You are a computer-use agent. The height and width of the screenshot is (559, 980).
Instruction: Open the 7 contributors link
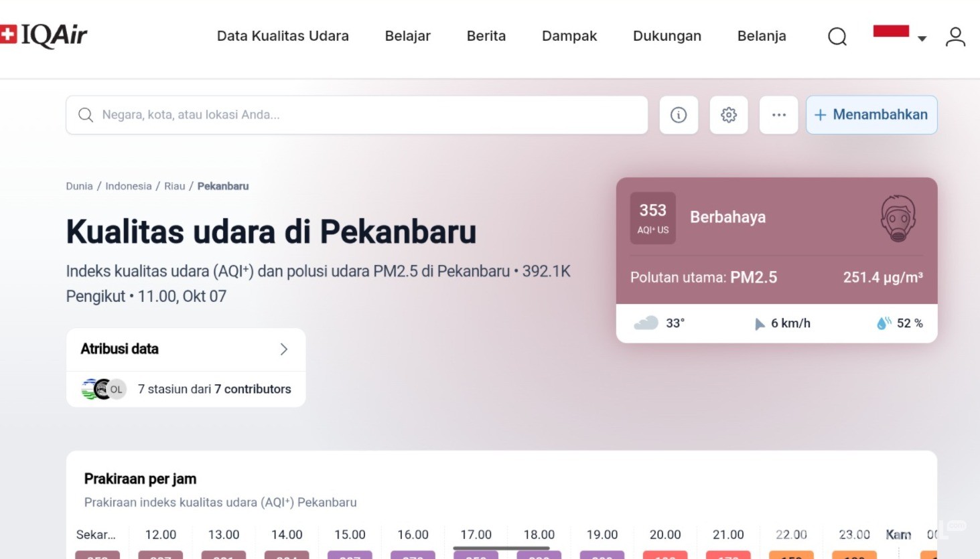tap(253, 389)
